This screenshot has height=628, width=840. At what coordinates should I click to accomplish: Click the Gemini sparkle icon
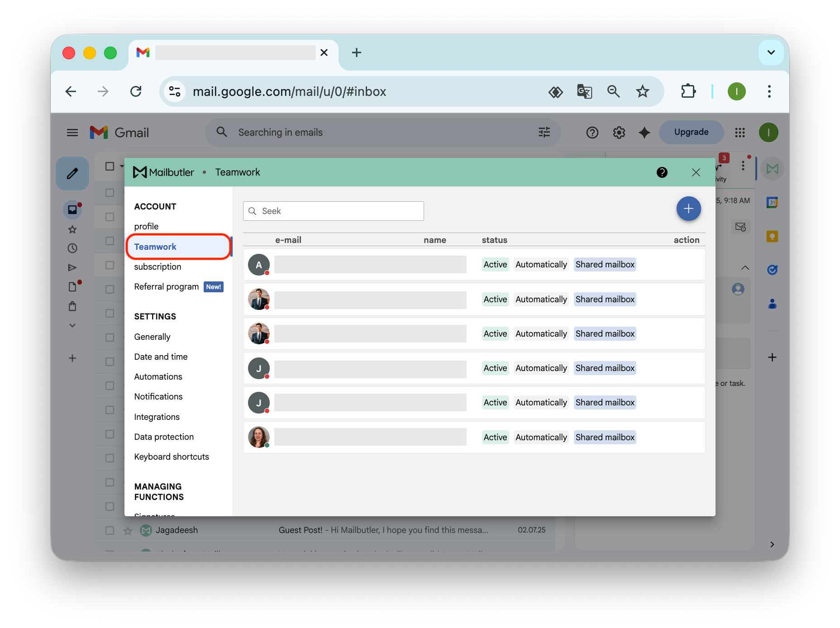pyautogui.click(x=644, y=133)
